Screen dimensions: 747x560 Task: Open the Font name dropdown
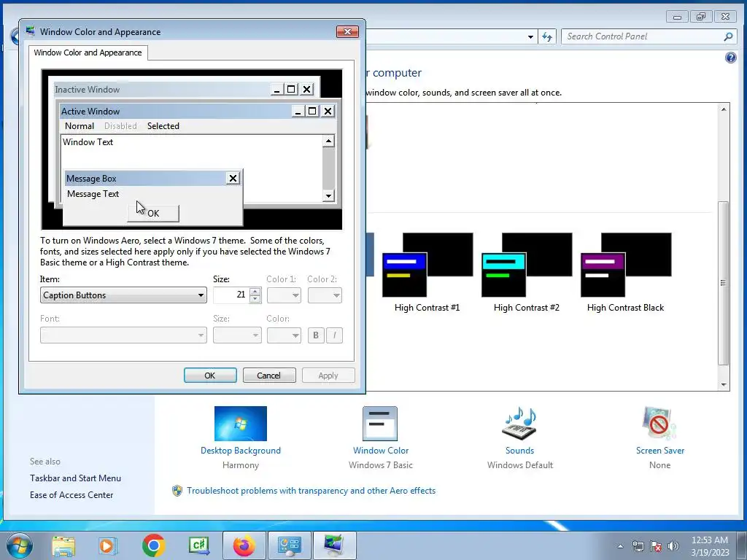click(123, 335)
